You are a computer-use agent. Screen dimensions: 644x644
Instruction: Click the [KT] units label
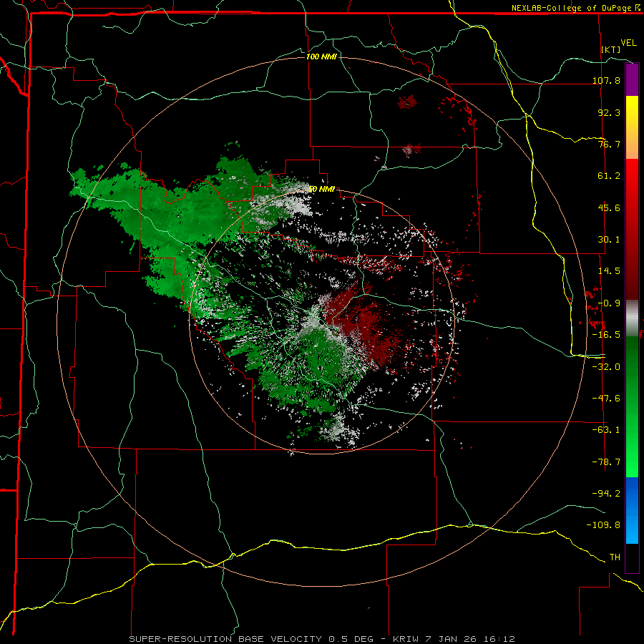point(611,49)
